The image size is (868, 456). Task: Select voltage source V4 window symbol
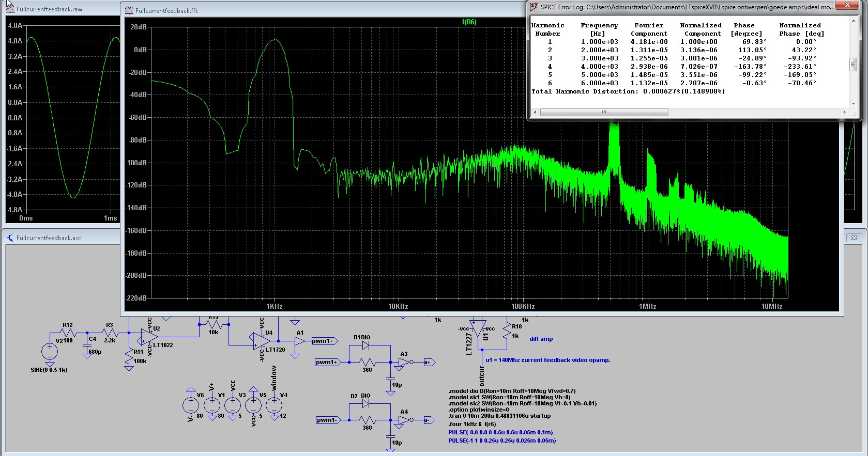[274, 405]
